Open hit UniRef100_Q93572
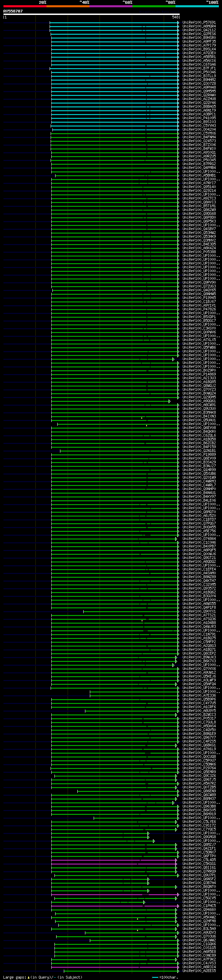The height and width of the screenshot is (980, 222). tap(199, 588)
